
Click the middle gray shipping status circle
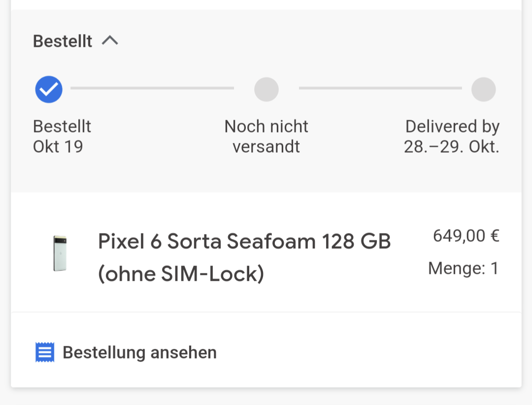coord(266,89)
